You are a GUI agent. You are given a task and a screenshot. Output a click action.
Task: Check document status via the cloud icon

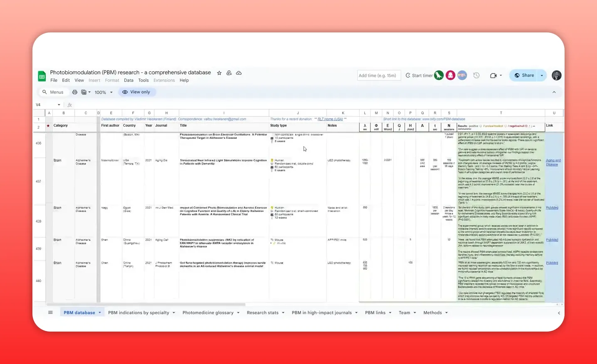coord(239,73)
